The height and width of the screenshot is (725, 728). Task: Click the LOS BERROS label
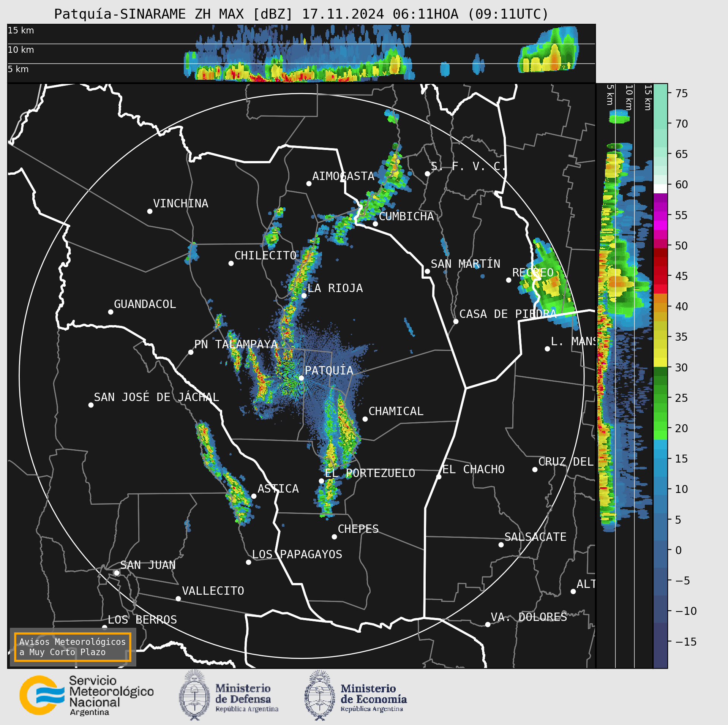[x=142, y=619]
